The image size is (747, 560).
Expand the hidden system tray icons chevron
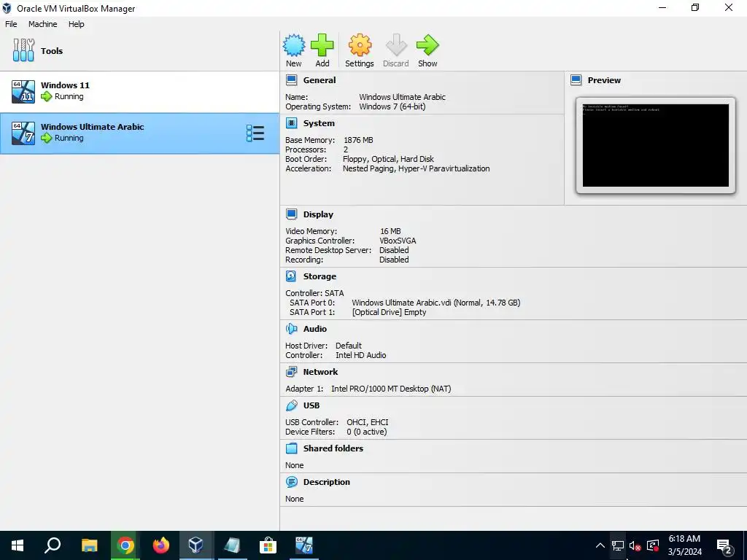tap(600, 545)
